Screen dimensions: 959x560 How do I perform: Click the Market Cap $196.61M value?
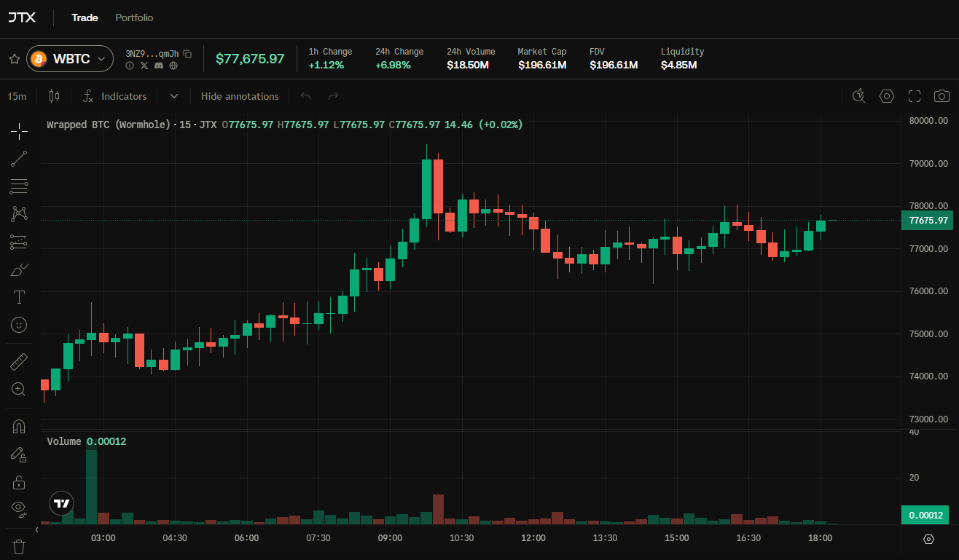(542, 65)
